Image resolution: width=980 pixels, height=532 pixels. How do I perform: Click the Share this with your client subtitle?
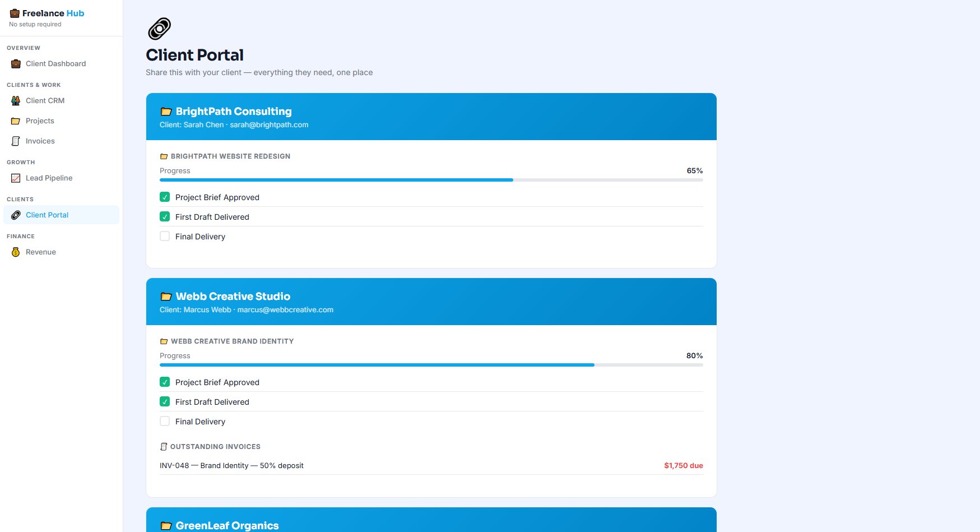point(259,73)
